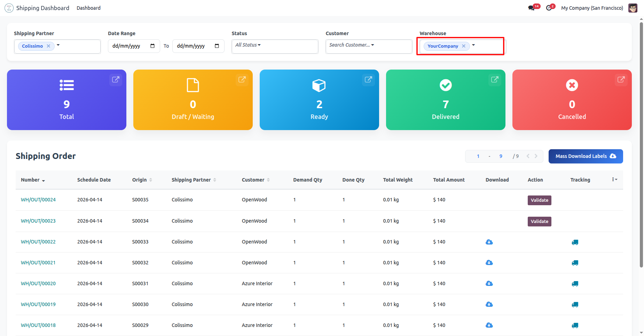The width and height of the screenshot is (644, 336).
Task: Open the start date calendar picker
Action: coord(152,46)
